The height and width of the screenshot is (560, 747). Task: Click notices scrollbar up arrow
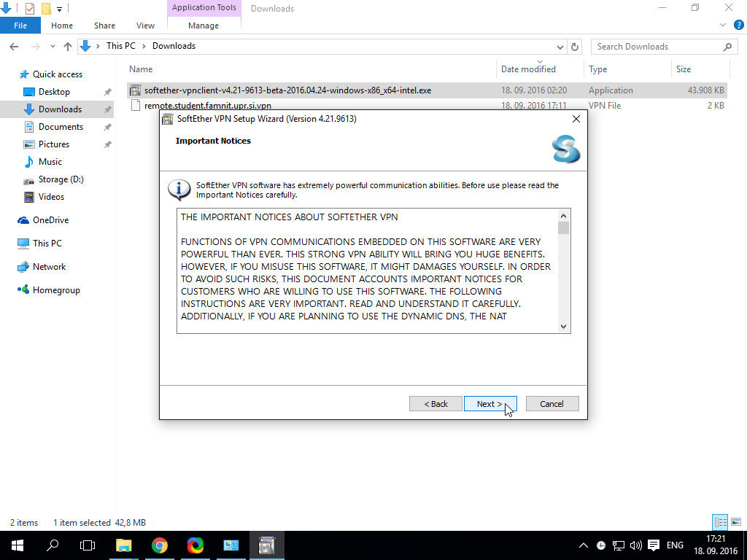coord(564,216)
